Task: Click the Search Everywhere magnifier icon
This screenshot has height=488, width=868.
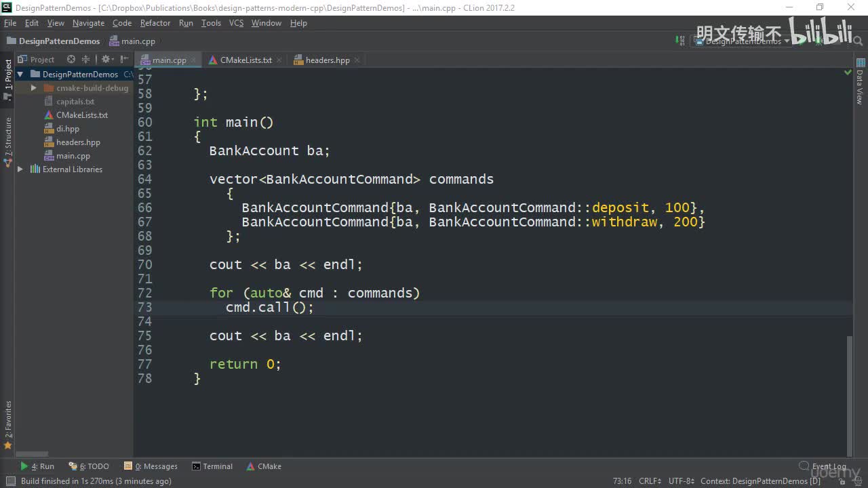Action: click(x=857, y=41)
